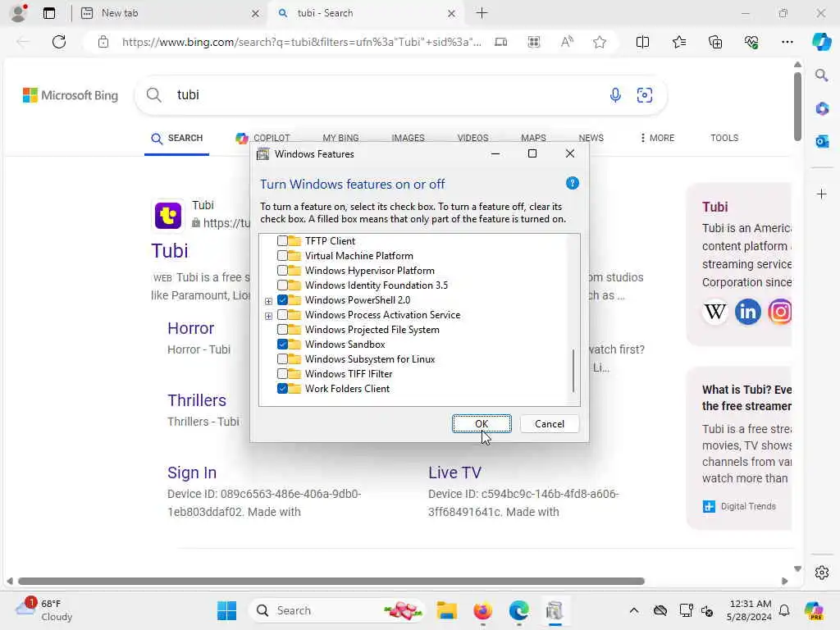Open the Tubi main result link
This screenshot has width=840, height=630.
[169, 251]
